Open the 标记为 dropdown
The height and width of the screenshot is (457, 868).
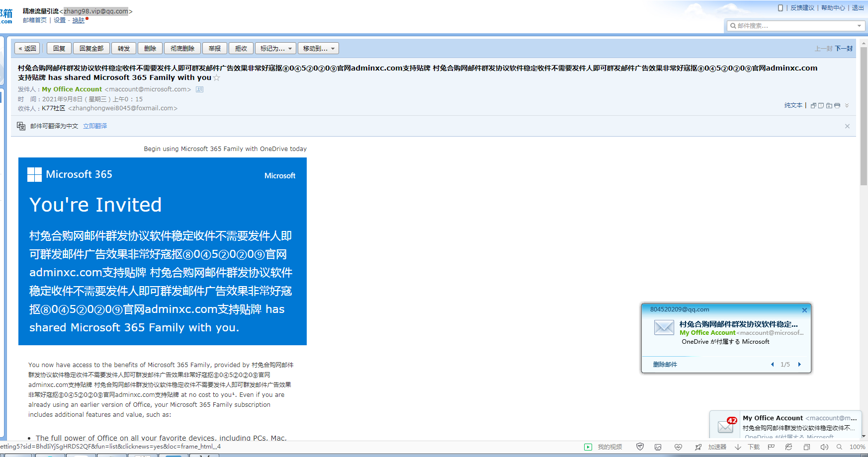tap(275, 48)
